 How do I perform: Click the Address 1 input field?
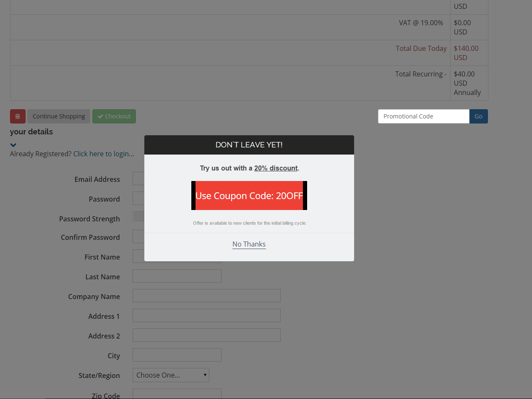[x=206, y=315]
